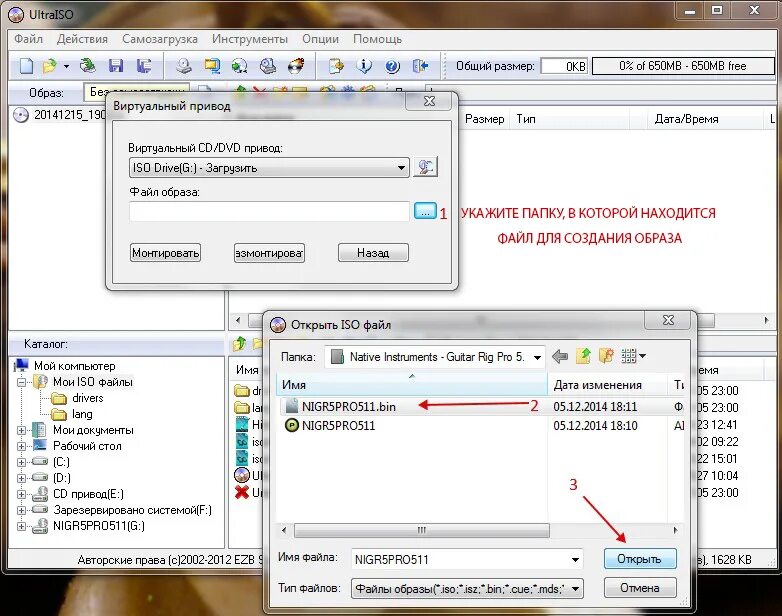The image size is (782, 616).
Task: Click the 0% of 650MB capacity bar
Action: click(x=682, y=66)
